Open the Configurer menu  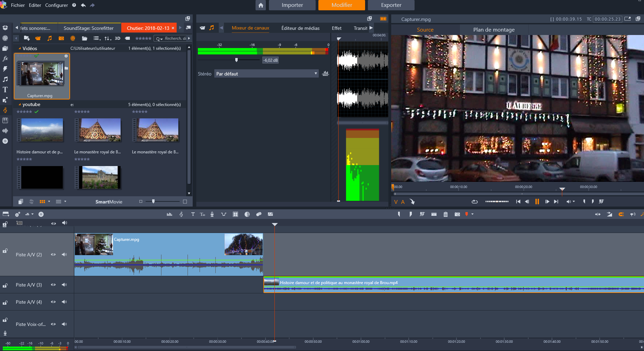pos(56,5)
